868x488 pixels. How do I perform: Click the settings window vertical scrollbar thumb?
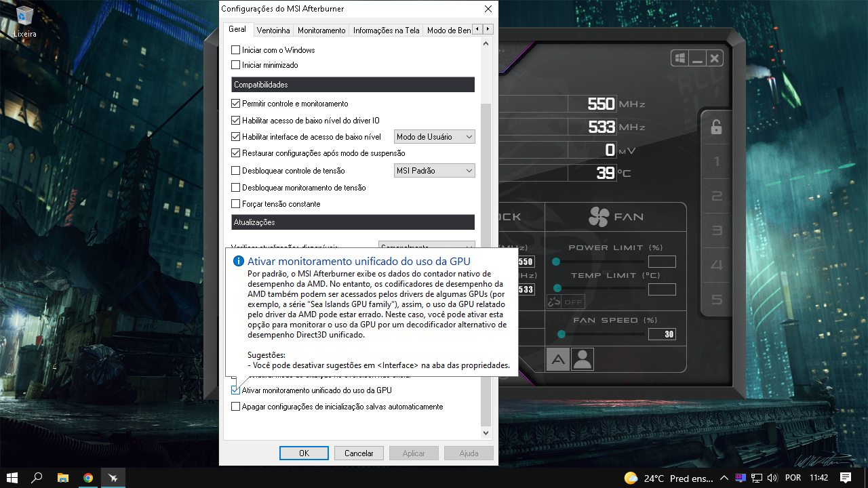tap(486, 264)
